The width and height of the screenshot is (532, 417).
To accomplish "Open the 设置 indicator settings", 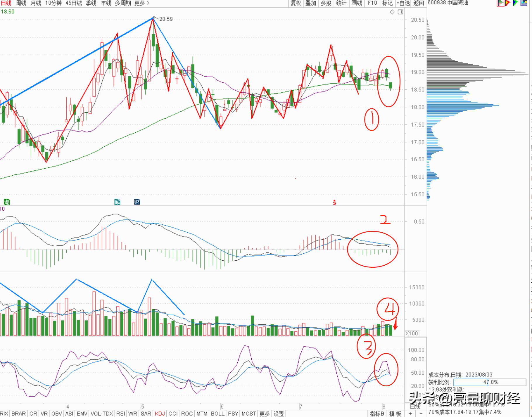I will 279,414.
